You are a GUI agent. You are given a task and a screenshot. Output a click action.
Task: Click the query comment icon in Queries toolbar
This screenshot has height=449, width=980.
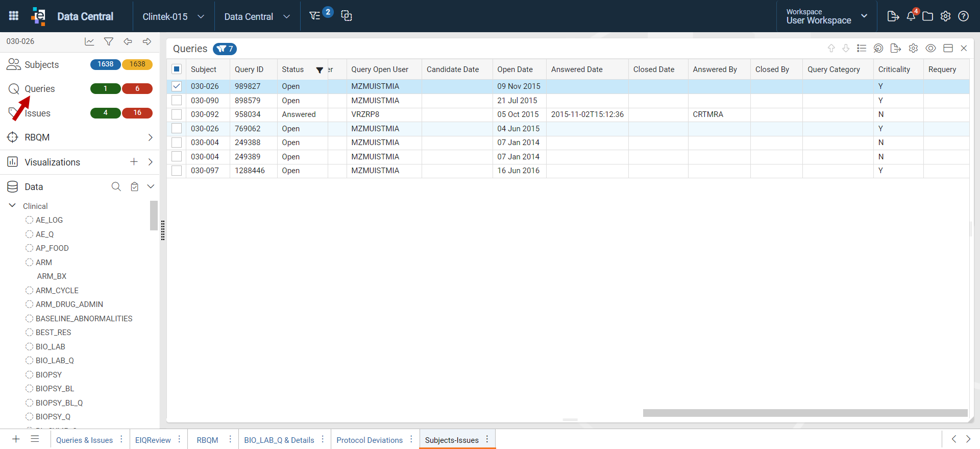pyautogui.click(x=878, y=48)
